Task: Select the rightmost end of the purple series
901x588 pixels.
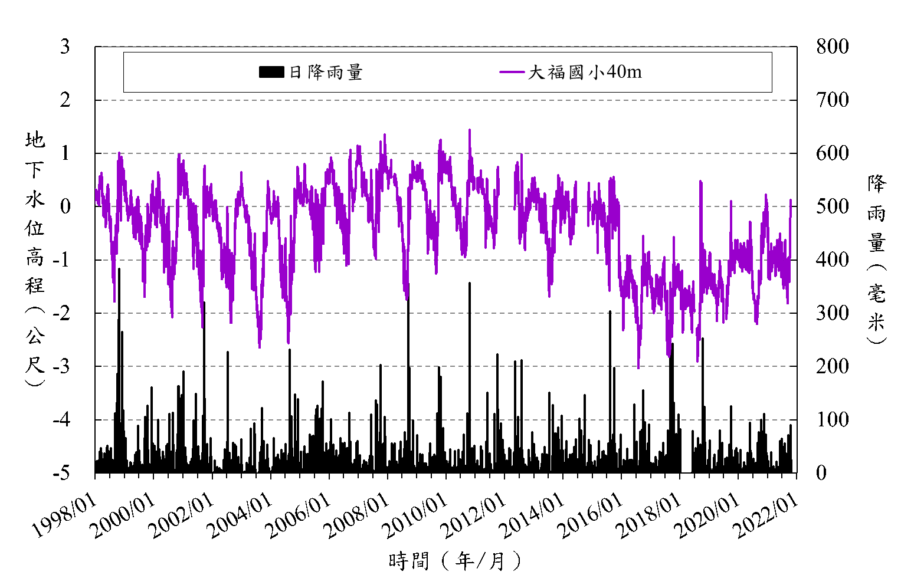Action: (790, 202)
